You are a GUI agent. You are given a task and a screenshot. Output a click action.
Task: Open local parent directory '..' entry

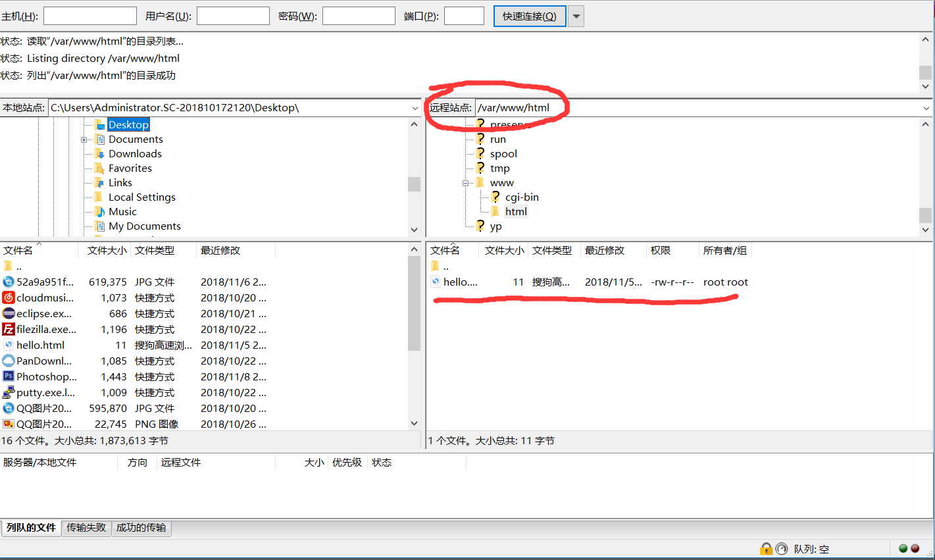point(18,266)
